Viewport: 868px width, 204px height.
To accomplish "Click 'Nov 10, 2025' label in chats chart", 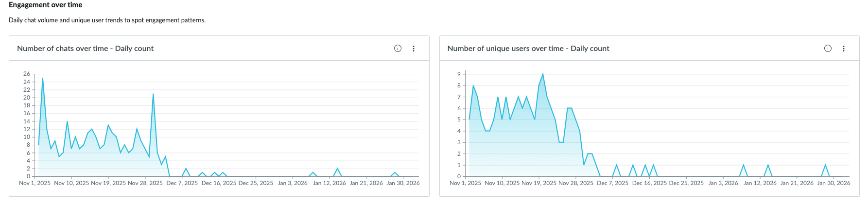I will click(71, 183).
